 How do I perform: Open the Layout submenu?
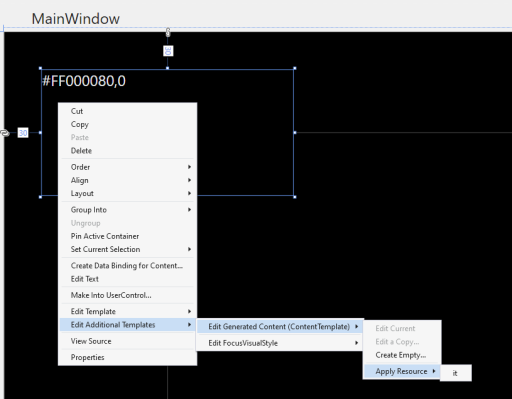click(x=127, y=193)
